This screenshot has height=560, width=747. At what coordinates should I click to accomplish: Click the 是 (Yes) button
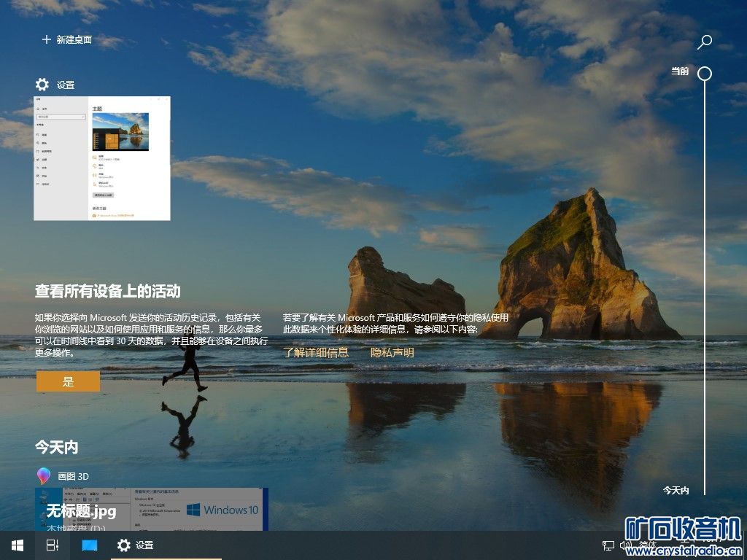(68, 381)
